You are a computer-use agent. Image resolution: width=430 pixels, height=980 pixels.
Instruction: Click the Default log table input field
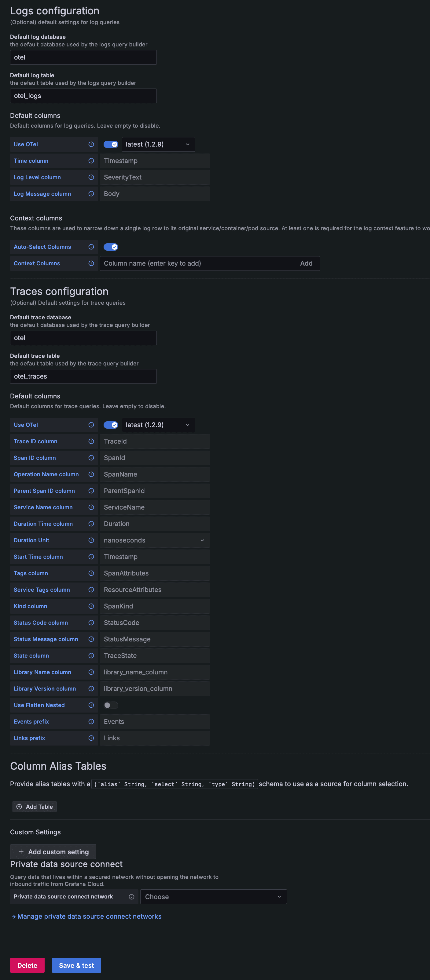tap(83, 96)
